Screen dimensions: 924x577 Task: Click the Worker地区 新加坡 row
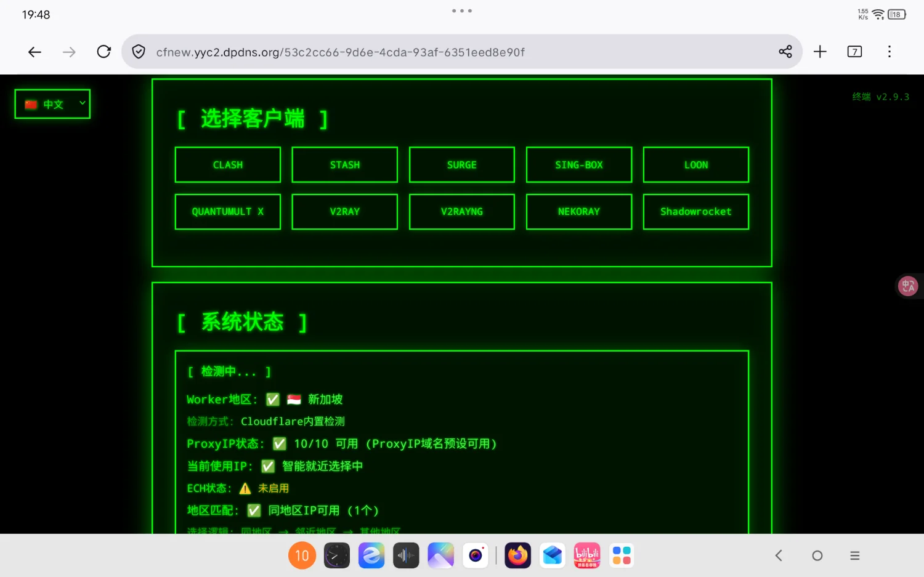coord(265,400)
